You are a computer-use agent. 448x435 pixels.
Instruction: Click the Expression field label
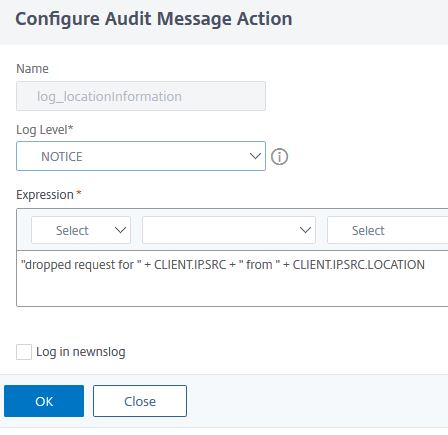[x=45, y=195]
